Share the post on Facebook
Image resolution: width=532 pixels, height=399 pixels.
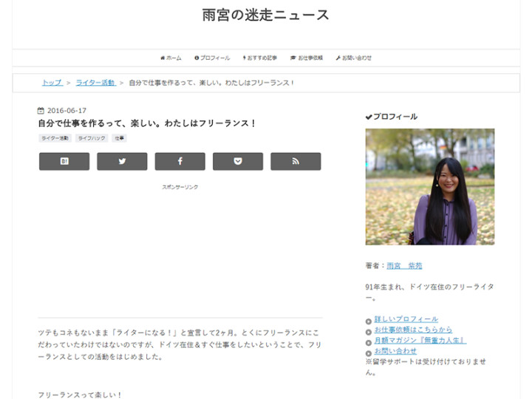[180, 162]
